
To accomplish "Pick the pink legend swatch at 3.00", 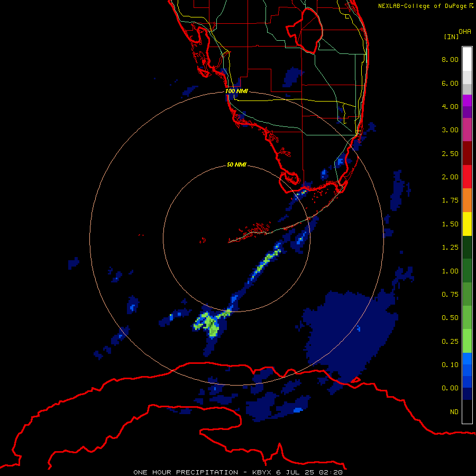I will (x=467, y=130).
